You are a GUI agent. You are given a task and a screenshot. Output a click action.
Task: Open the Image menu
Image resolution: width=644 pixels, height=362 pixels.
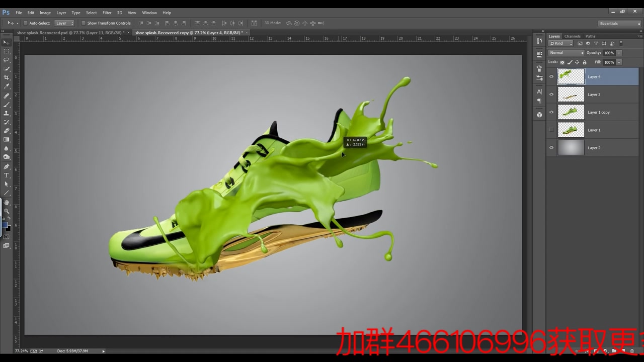(45, 13)
